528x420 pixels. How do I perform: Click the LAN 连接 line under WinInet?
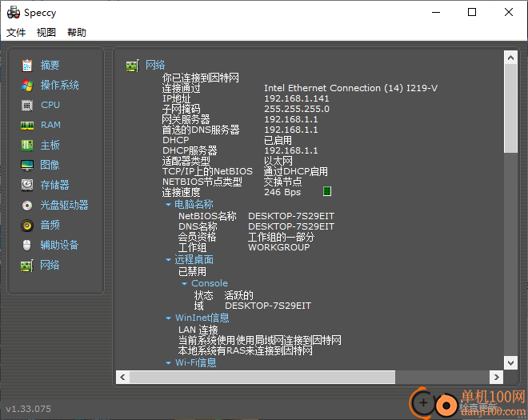coord(198,330)
